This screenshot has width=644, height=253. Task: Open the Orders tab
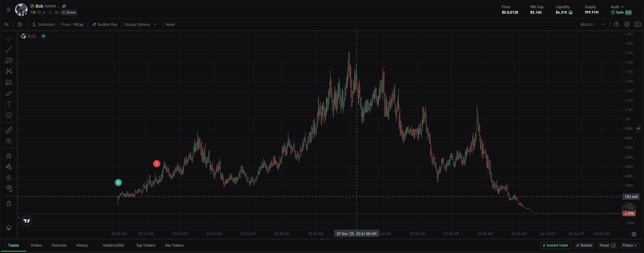(x=36, y=245)
